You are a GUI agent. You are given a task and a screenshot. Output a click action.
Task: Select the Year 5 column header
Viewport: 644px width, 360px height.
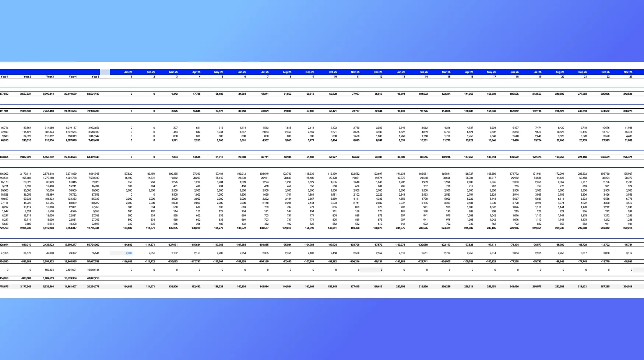click(95, 77)
